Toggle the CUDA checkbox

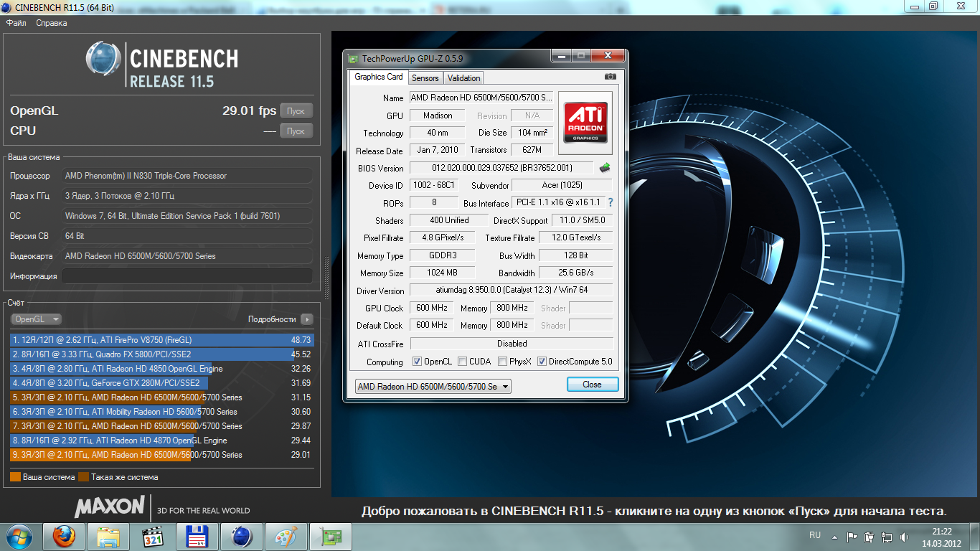[x=463, y=362]
